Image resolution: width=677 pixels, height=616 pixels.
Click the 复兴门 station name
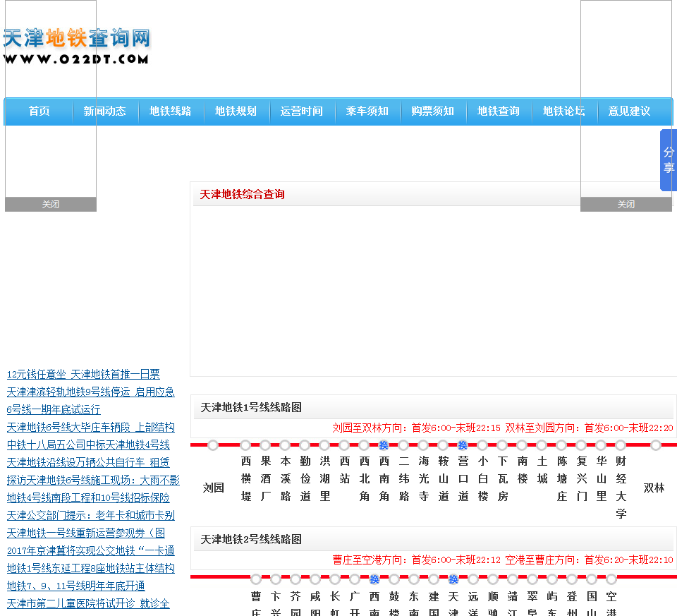(582, 478)
